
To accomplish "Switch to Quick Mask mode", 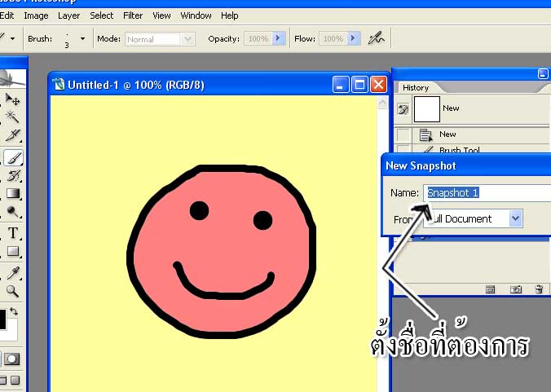I will pos(11,359).
